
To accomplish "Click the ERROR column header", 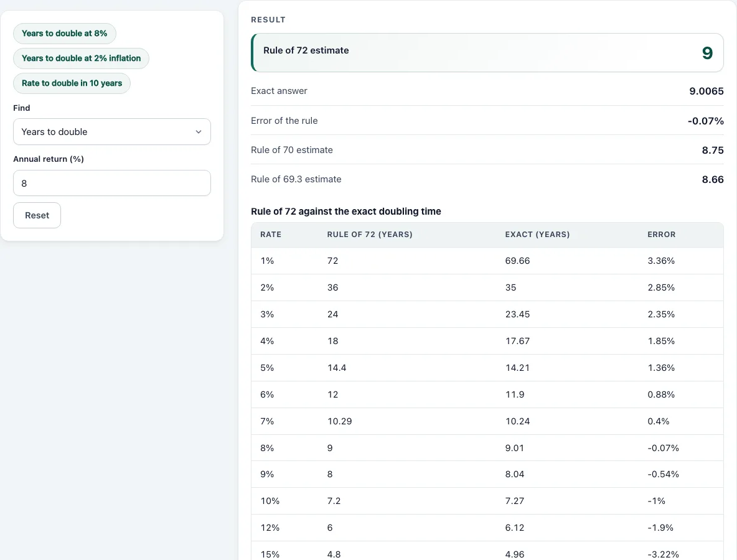I will pyautogui.click(x=661, y=235).
